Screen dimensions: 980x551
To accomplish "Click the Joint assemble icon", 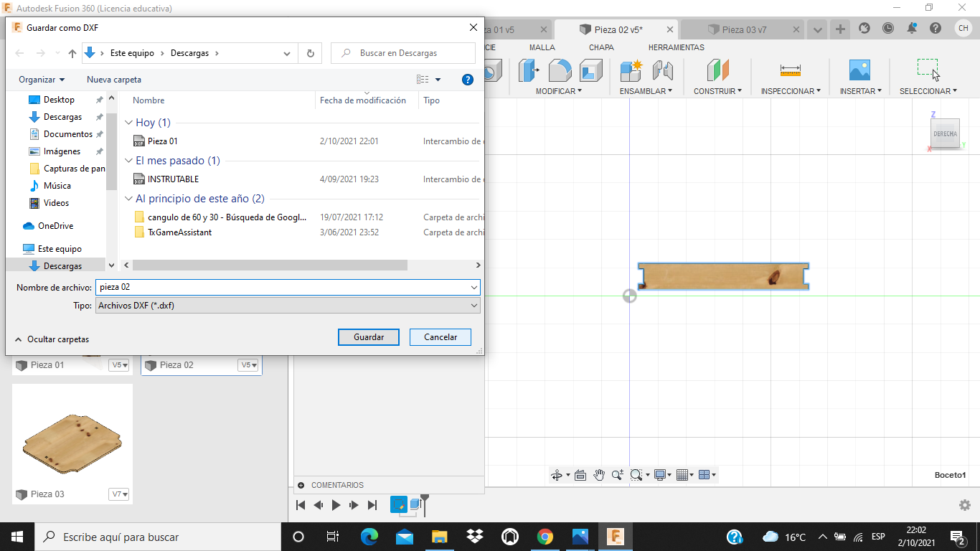I will pyautogui.click(x=663, y=71).
